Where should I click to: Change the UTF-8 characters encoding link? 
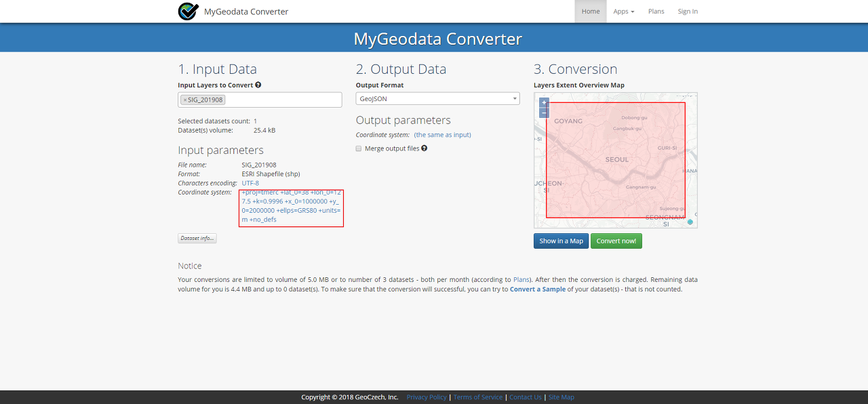click(250, 183)
